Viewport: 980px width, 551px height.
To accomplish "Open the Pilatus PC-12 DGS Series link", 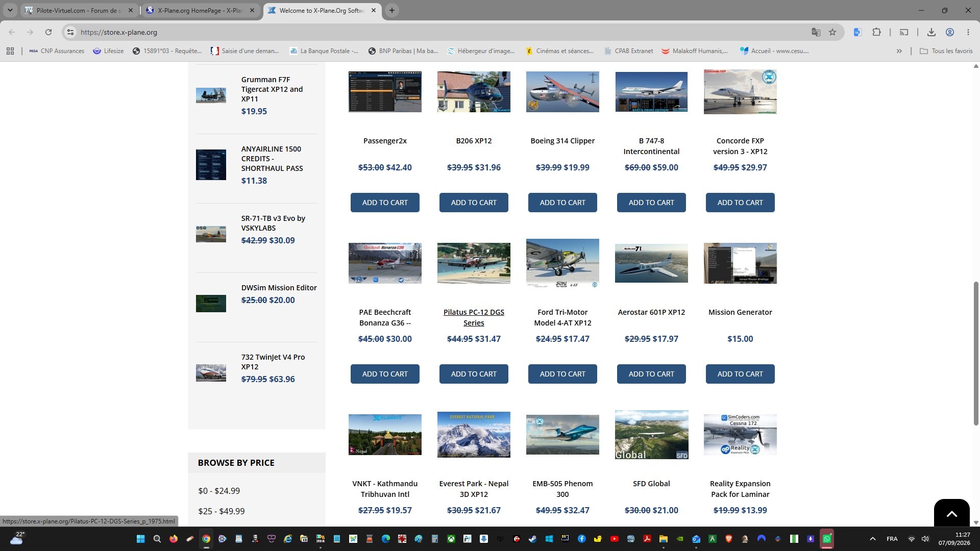I will pyautogui.click(x=474, y=317).
